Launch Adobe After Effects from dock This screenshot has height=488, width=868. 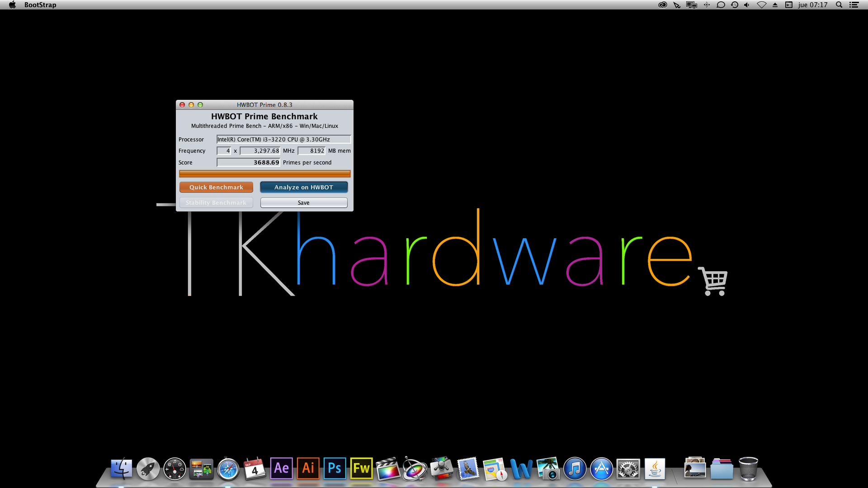(281, 468)
